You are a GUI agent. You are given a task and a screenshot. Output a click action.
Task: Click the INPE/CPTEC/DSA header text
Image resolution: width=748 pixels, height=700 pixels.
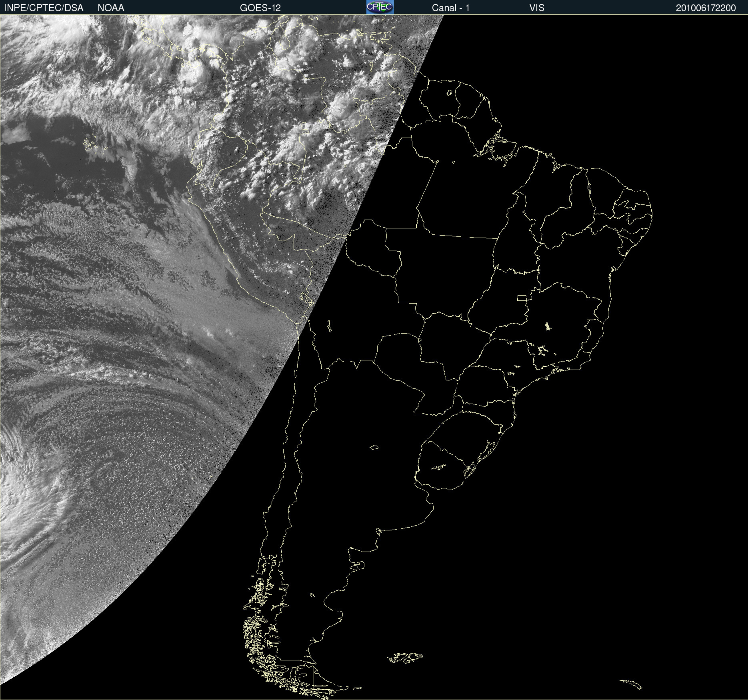[x=44, y=8]
